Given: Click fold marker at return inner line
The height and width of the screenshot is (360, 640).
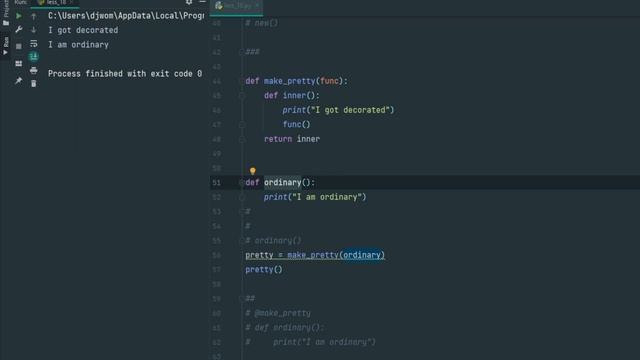Looking at the screenshot, I should point(242,139).
